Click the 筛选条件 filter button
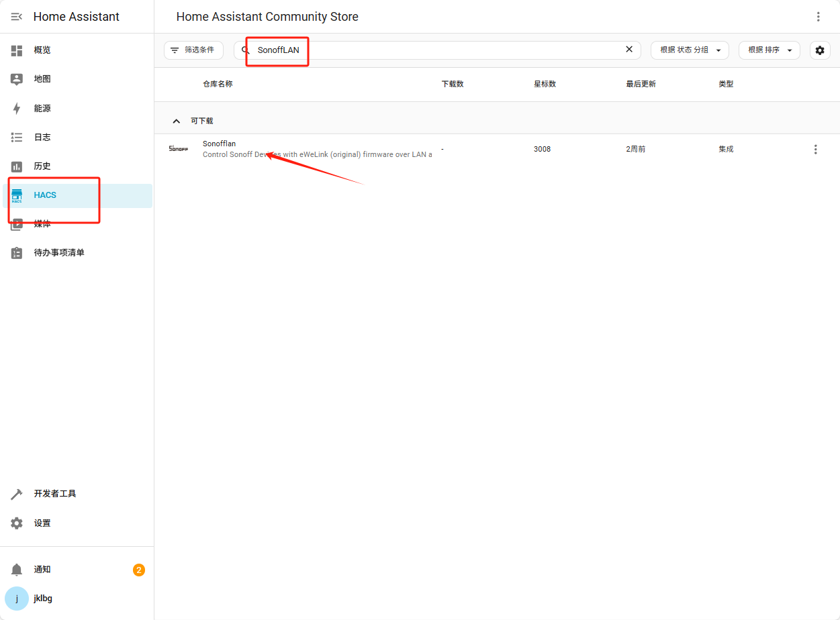The height and width of the screenshot is (620, 840). 193,50
